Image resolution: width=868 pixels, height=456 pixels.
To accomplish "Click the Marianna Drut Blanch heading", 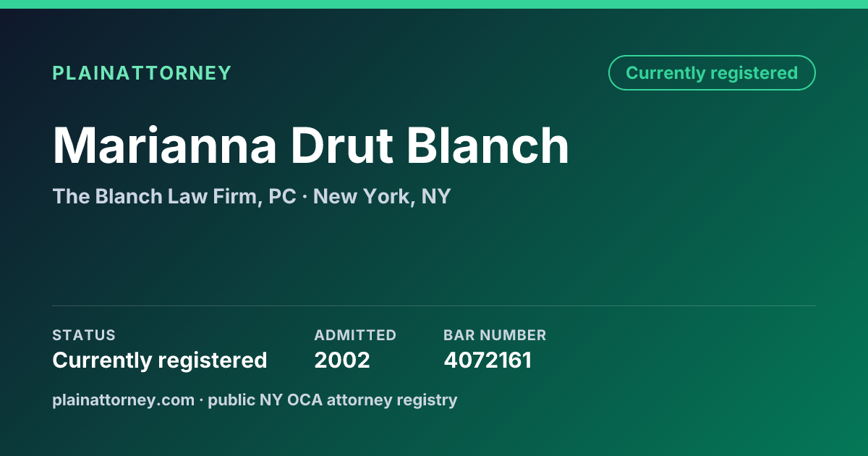I will (x=310, y=145).
